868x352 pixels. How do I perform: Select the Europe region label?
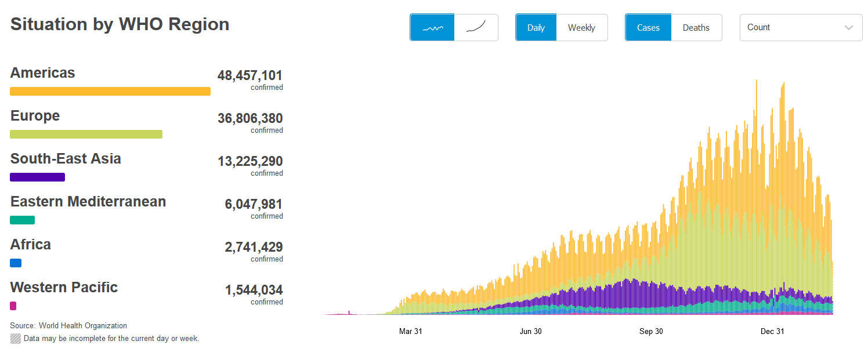click(x=35, y=116)
